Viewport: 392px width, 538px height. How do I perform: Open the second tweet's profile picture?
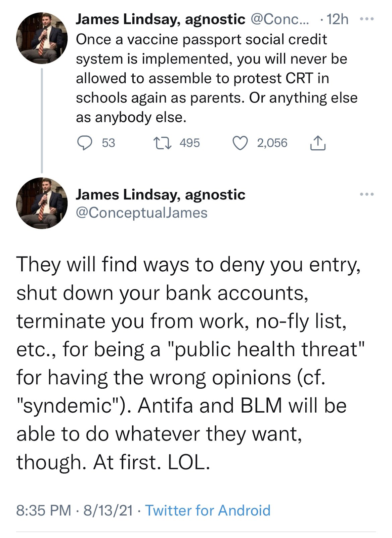[42, 203]
